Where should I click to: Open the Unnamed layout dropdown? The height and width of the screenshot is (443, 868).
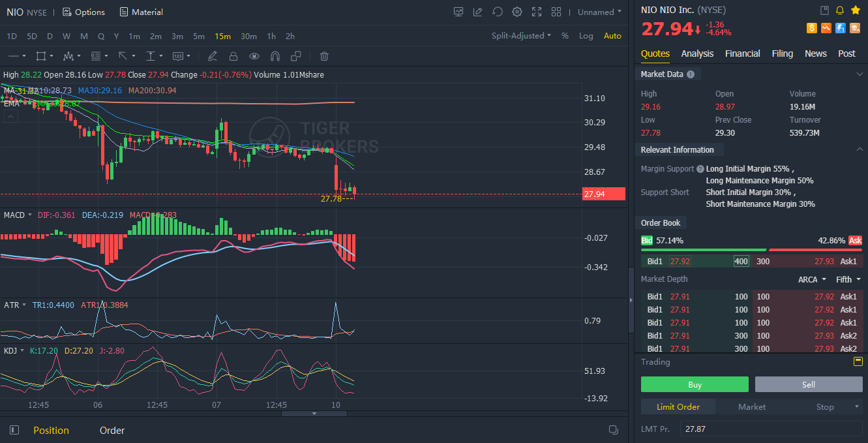[x=600, y=12]
